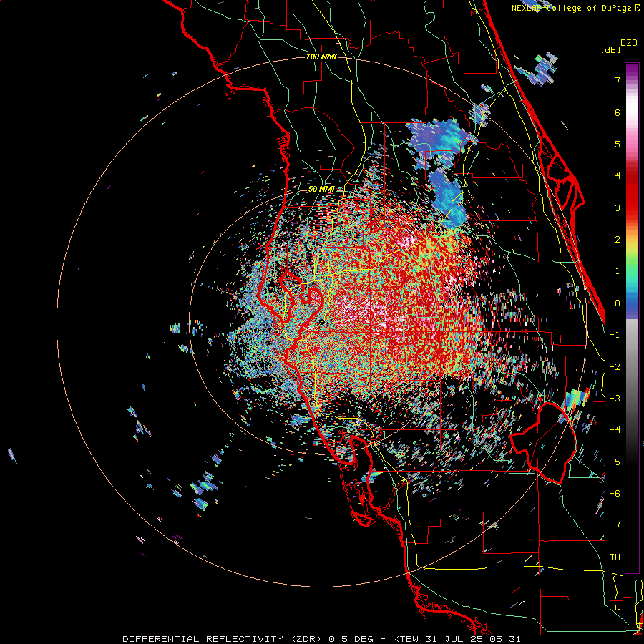The height and width of the screenshot is (644, 644).
Task: Click the 05:31 time stamp
Action: pos(505,639)
